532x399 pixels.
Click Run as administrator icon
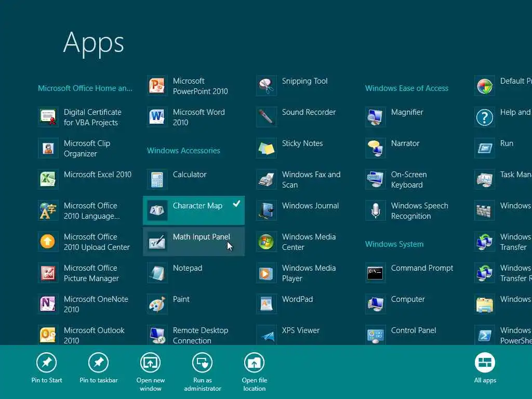(202, 362)
